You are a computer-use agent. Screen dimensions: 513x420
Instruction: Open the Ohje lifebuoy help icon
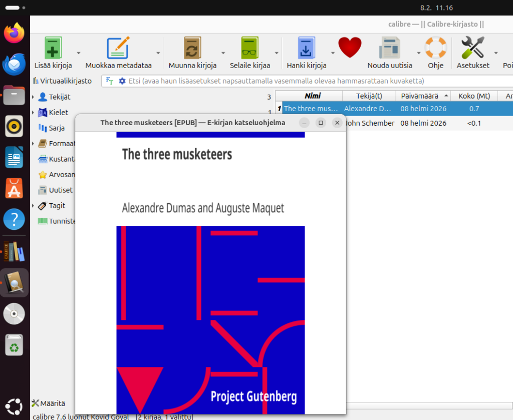435,49
